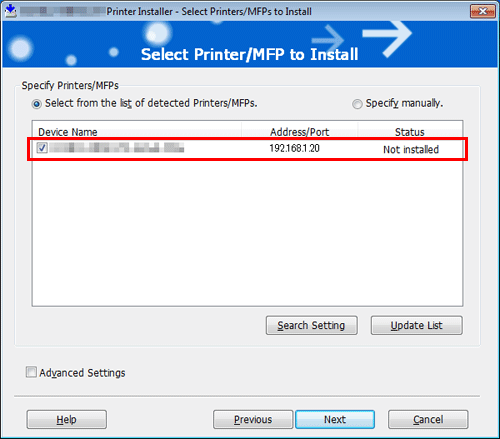Toggle the detected printer's checkbox
This screenshot has height=439, width=500.
42,148
